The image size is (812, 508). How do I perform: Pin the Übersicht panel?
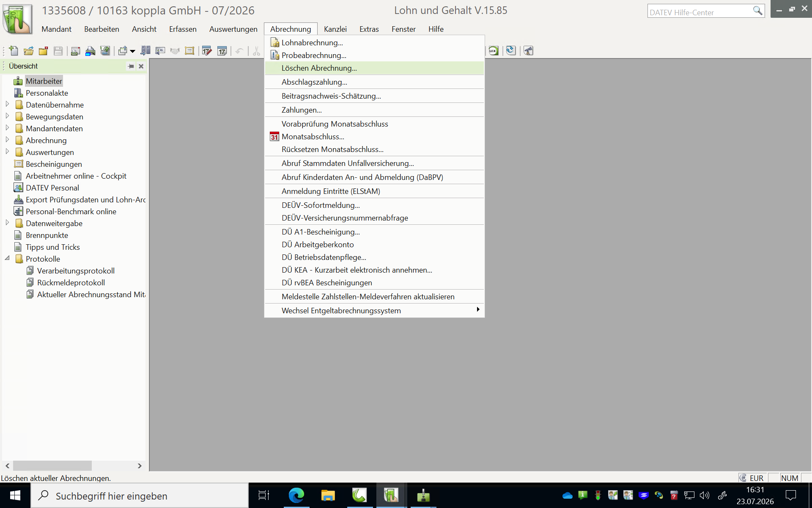(131, 66)
